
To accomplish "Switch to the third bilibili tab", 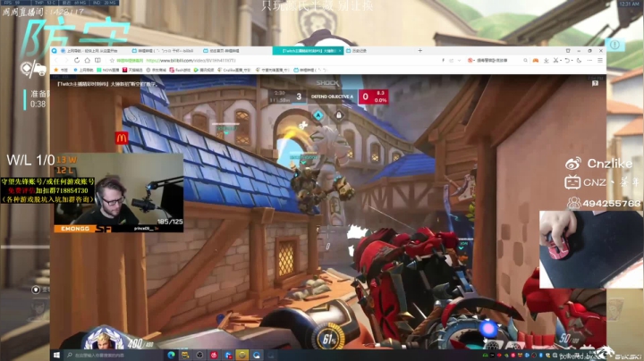I will [236, 51].
